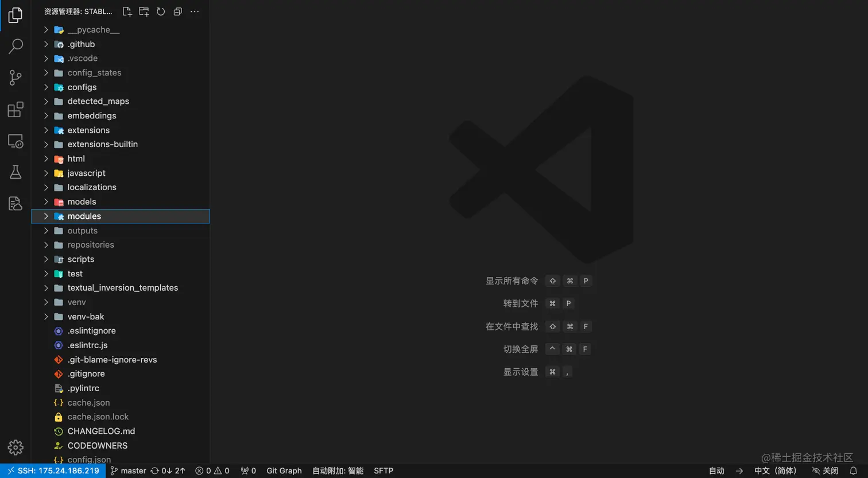Change auto attach smart mode setting
Screen dimensions: 868x478
(x=338, y=471)
